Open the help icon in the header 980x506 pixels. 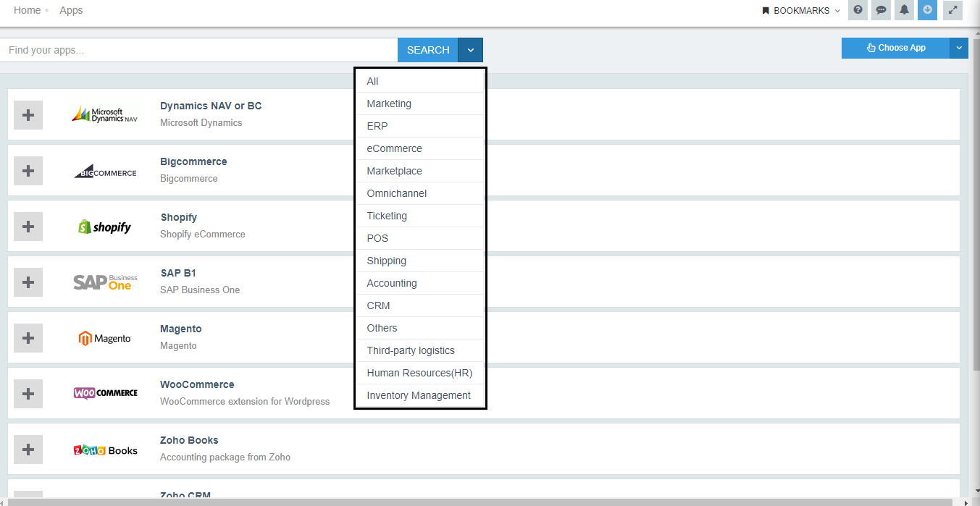point(858,10)
